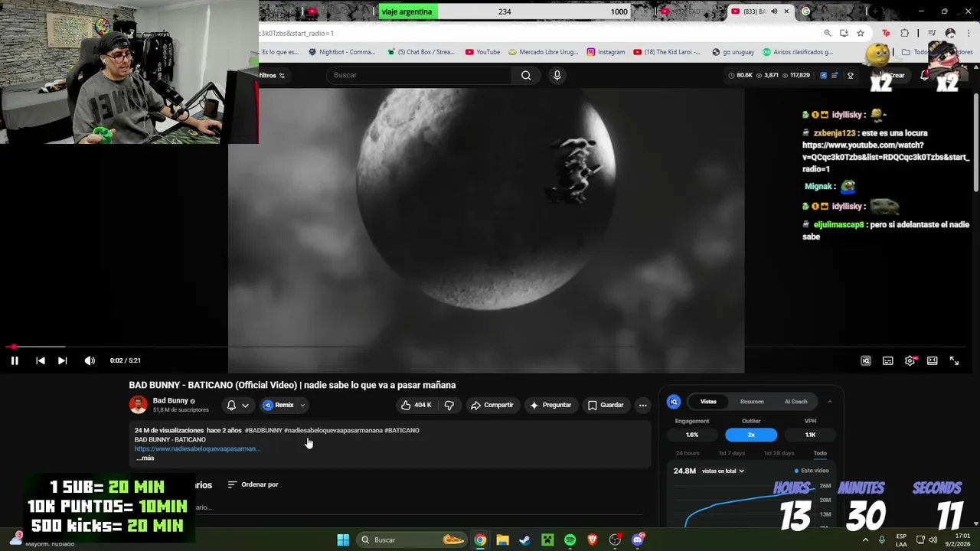
Task: Open the nadiesabeloquevaapasarman link in description
Action: pos(198,448)
